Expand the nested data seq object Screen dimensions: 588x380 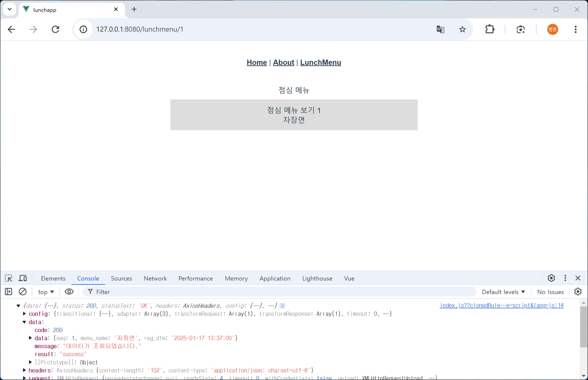point(30,338)
